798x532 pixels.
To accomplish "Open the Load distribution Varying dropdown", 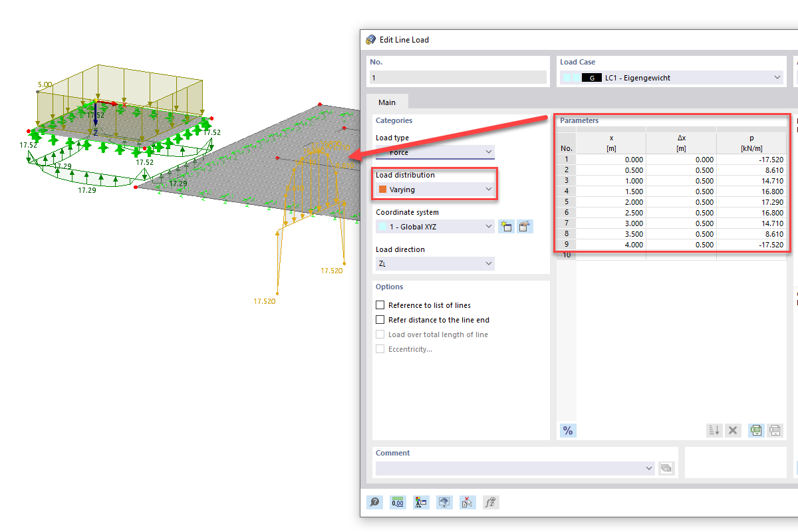I will pyautogui.click(x=434, y=189).
